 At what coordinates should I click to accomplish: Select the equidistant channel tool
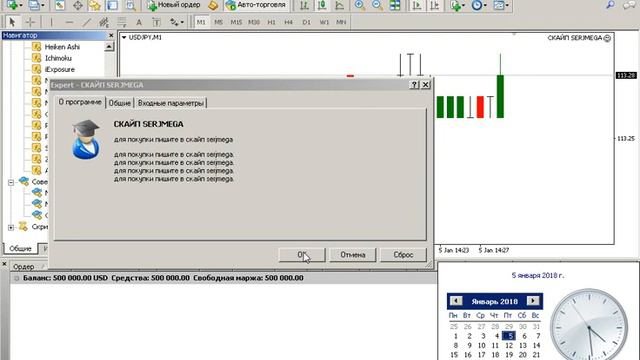104,22
